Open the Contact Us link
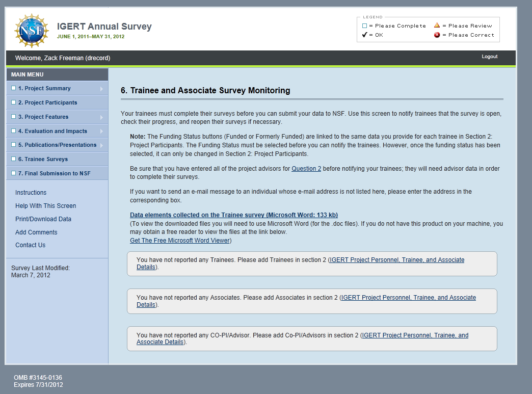 30,245
